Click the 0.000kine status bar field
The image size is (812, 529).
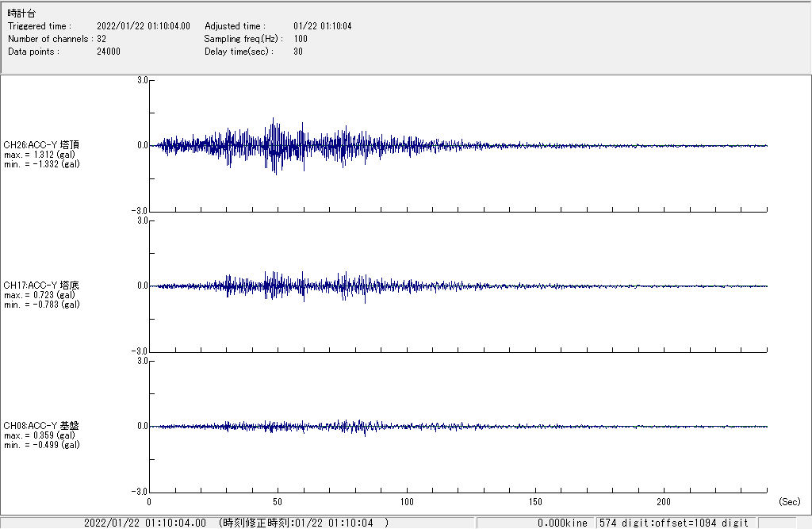click(x=561, y=523)
